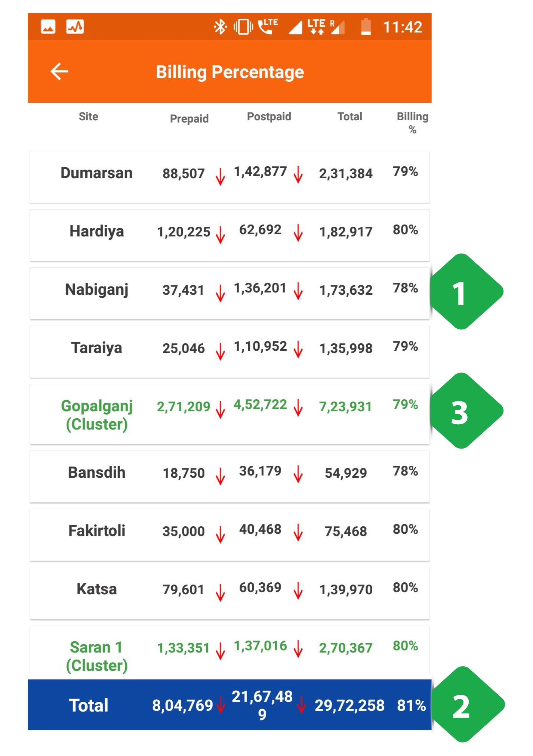Tap the gallery notification icon
This screenshot has width=533, height=756.
(48, 27)
